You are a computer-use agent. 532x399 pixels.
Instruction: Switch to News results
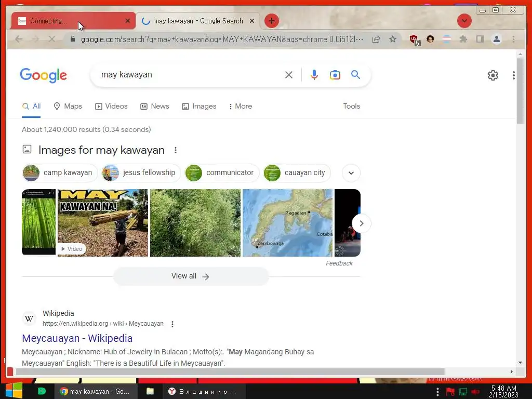coord(155,106)
